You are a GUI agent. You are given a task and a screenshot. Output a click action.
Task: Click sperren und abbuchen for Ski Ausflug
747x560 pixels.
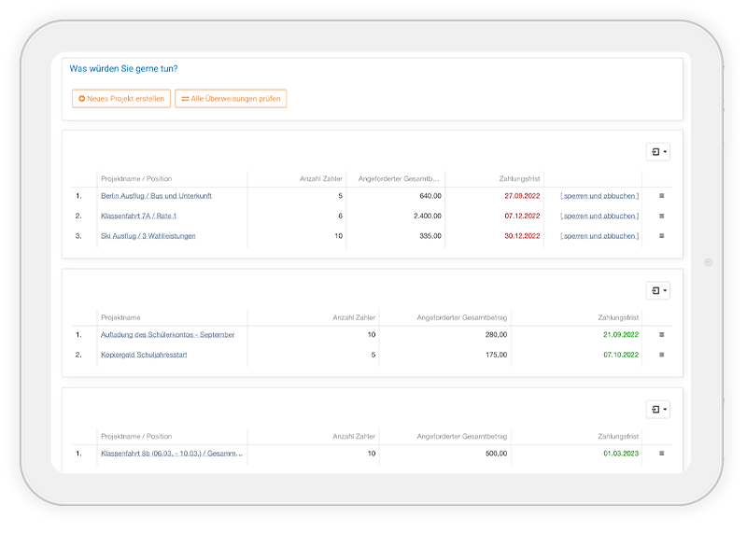click(599, 236)
